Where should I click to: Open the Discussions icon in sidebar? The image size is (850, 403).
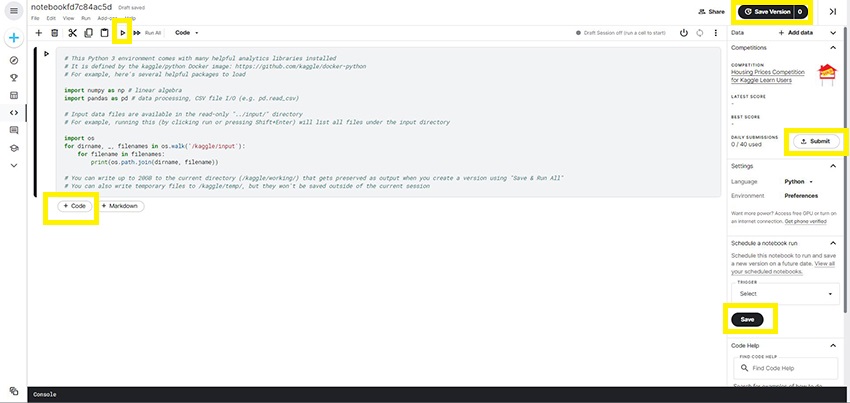(14, 130)
